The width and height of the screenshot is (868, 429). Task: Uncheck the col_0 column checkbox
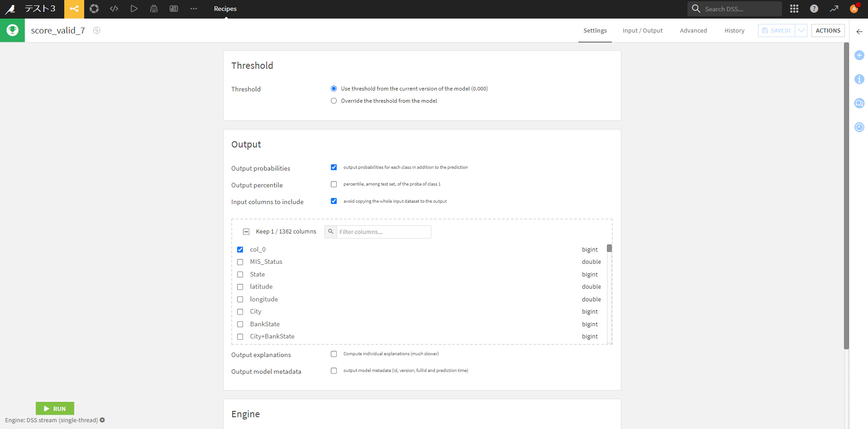[x=240, y=250]
